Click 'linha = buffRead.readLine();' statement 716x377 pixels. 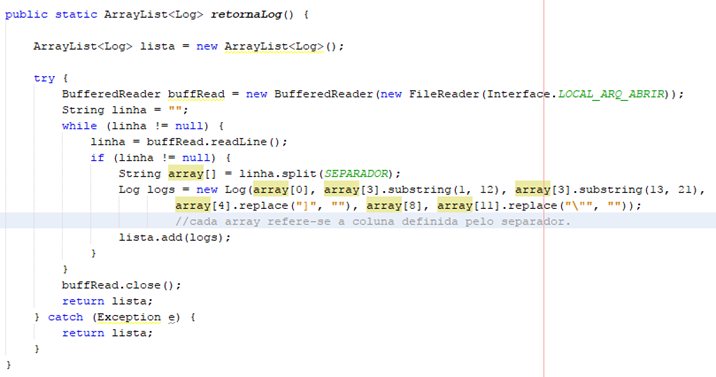[x=189, y=142]
